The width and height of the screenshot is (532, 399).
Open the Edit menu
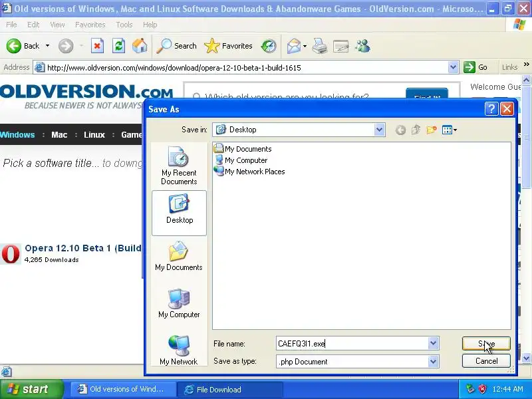(33, 25)
